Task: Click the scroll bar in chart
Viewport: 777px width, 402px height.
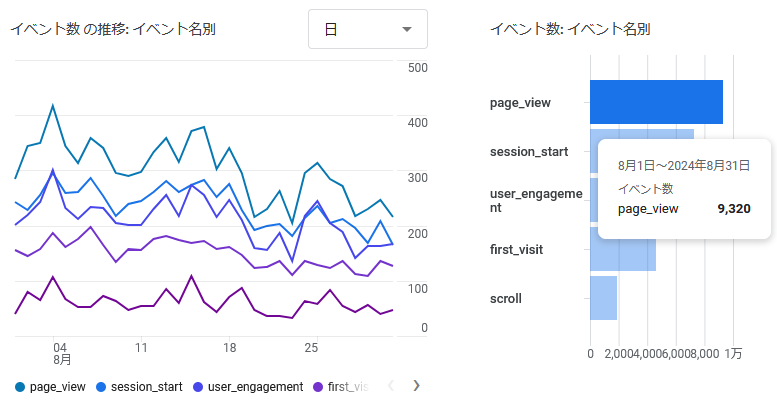Action: [604, 298]
